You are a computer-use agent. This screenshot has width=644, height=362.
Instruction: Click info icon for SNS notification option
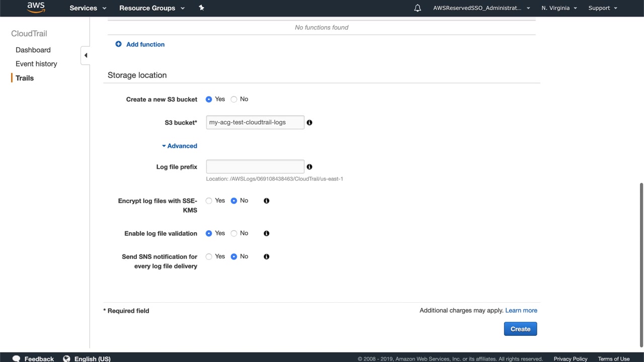(x=267, y=257)
